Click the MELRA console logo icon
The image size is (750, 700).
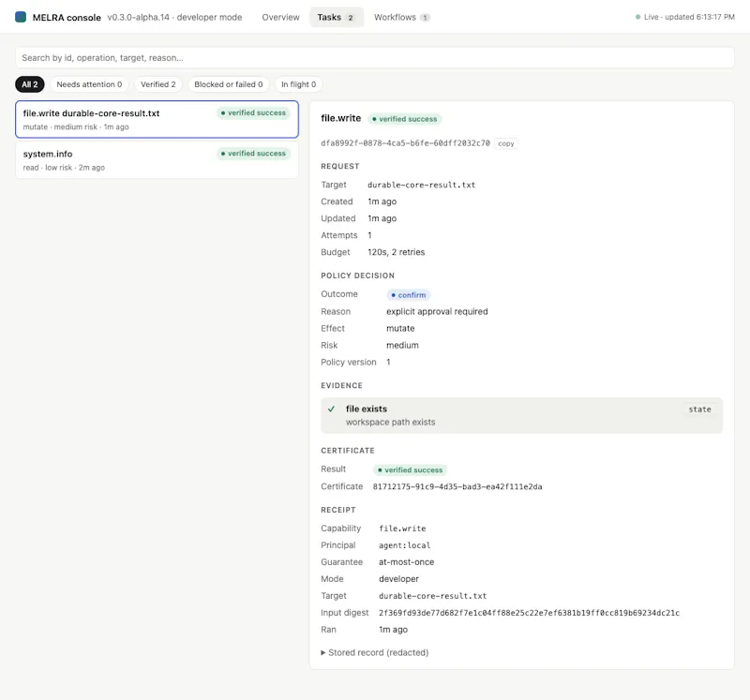[x=21, y=17]
